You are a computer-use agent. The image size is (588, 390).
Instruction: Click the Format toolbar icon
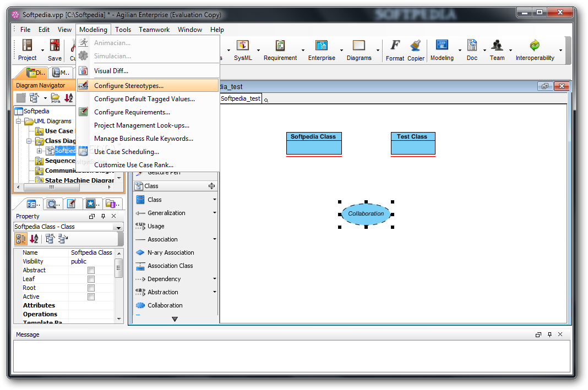(395, 45)
